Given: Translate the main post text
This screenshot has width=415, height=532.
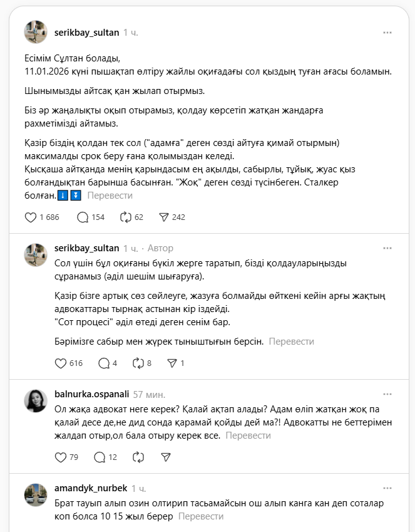Looking at the screenshot, I should pyautogui.click(x=110, y=196).
